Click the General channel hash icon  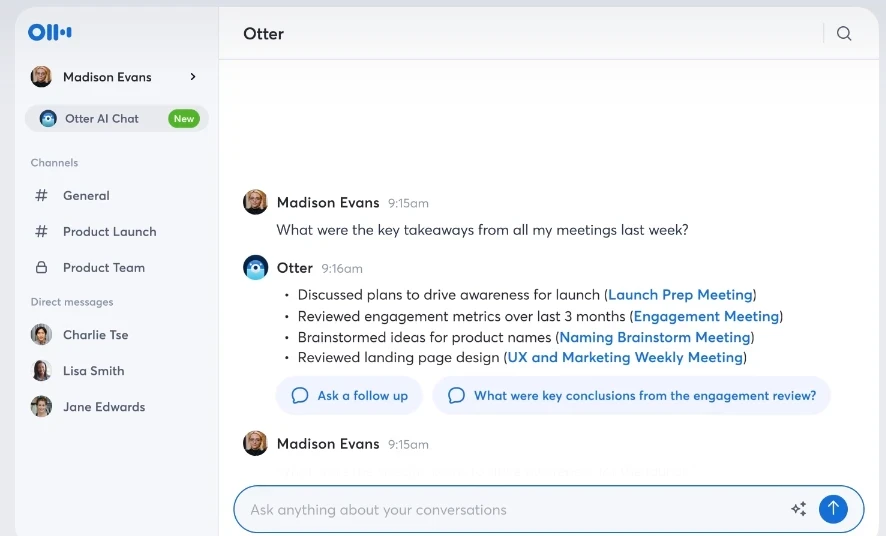coord(41,196)
